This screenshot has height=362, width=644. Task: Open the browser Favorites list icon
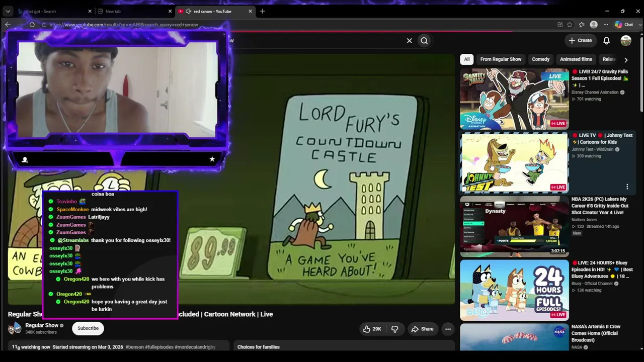(x=582, y=25)
